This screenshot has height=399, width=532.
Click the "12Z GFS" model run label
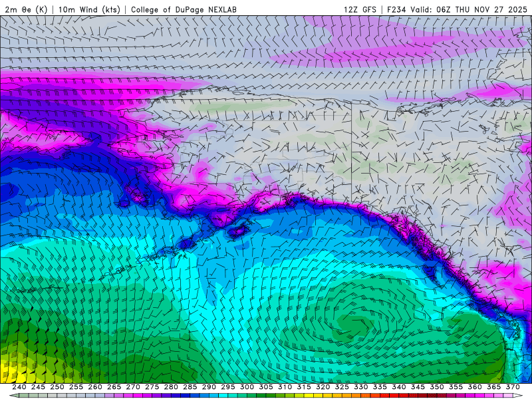click(360, 9)
